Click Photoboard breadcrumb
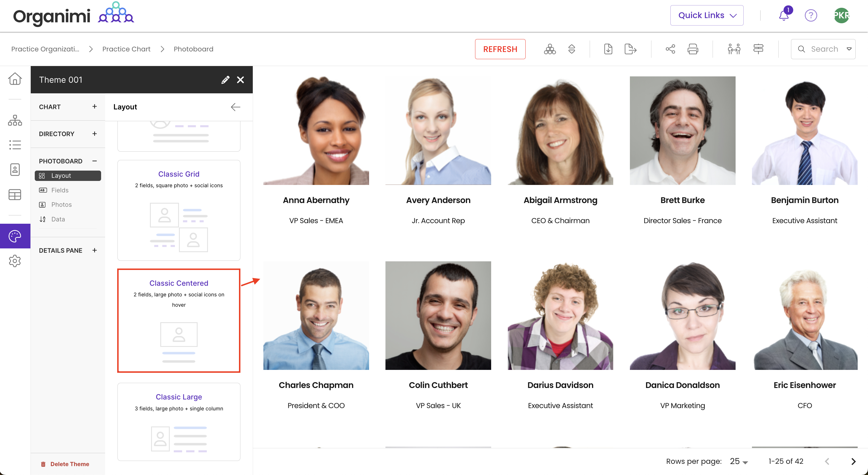This screenshot has height=475, width=868. coord(193,49)
